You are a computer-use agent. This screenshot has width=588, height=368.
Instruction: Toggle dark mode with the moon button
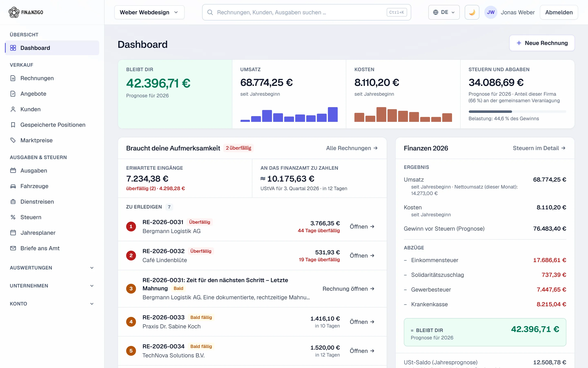click(472, 12)
